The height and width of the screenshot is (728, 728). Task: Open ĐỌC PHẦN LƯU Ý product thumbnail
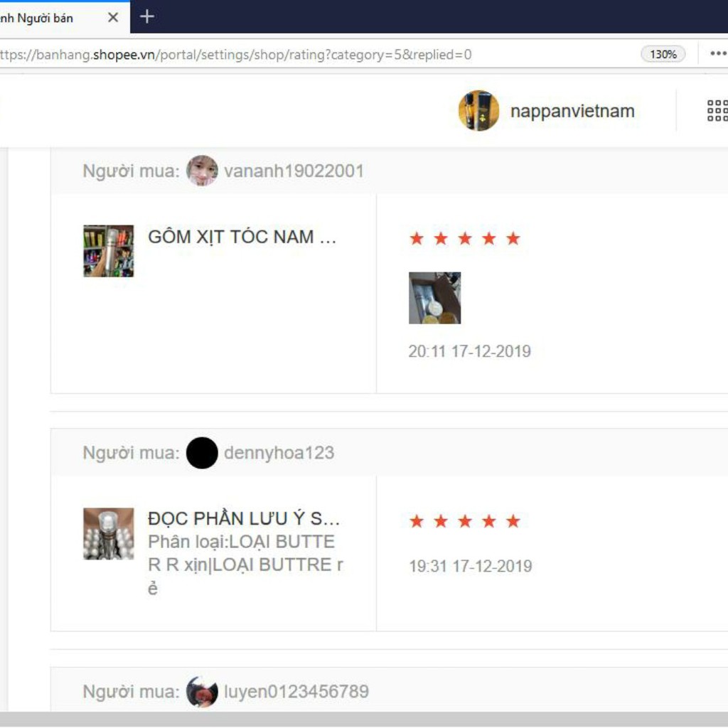108,533
